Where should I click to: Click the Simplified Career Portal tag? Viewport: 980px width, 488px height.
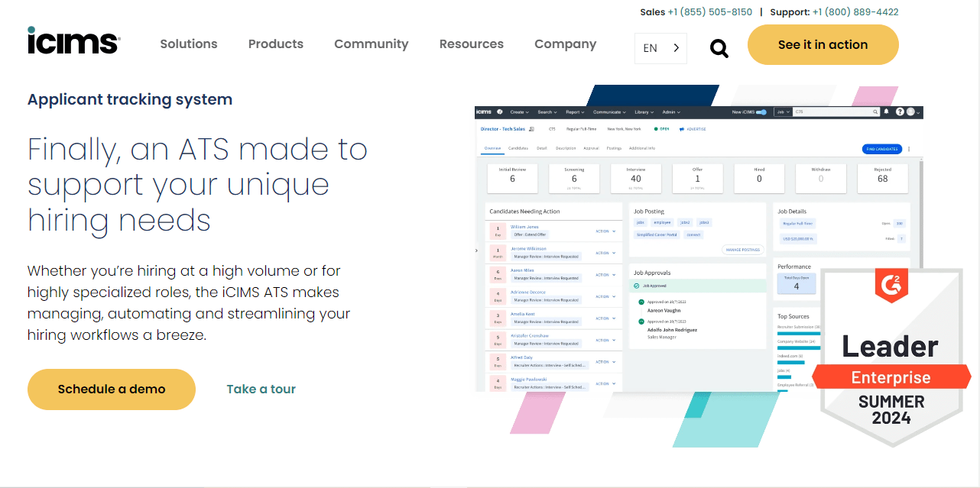tap(657, 235)
